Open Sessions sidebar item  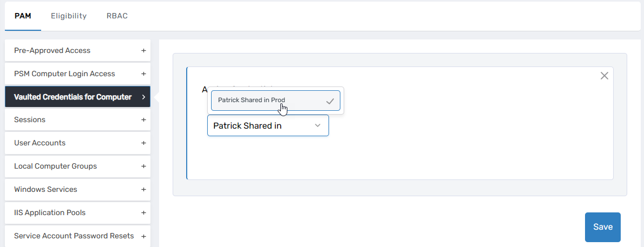click(x=30, y=120)
